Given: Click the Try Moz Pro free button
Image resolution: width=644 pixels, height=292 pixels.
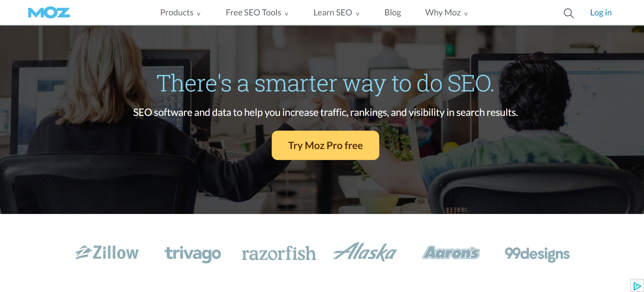Looking at the screenshot, I should tap(325, 145).
